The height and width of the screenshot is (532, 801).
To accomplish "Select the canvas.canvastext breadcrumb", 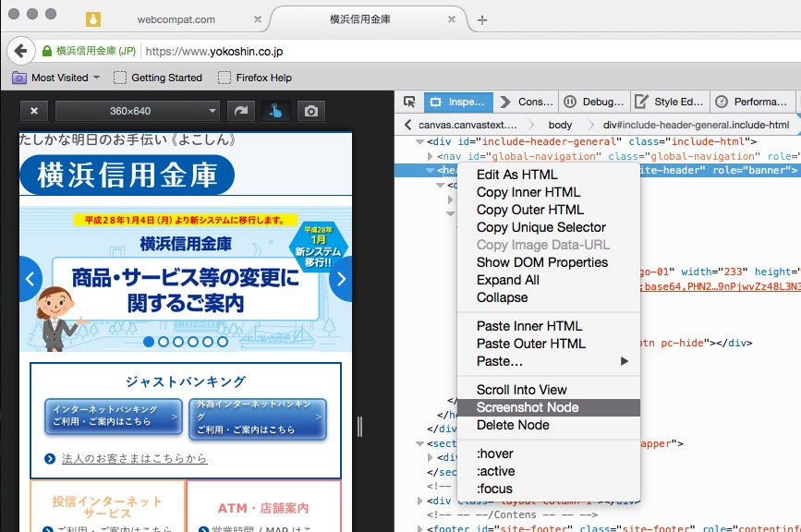I will point(467,125).
